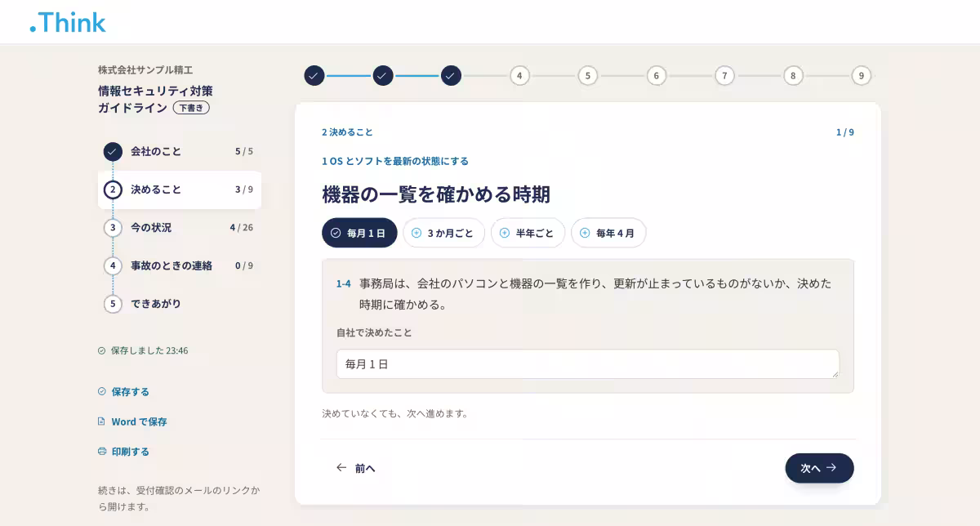The image size is (980, 526).
Task: Open the 決めること section
Action: point(180,189)
